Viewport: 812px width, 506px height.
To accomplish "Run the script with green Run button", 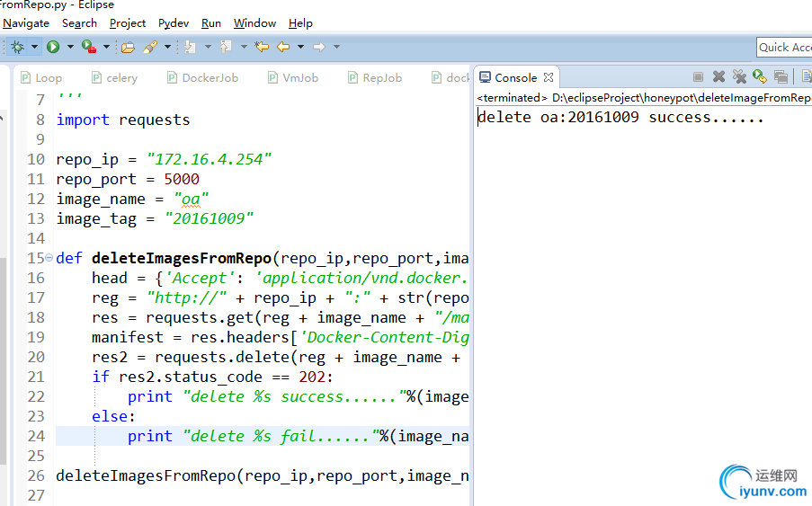I will [53, 47].
